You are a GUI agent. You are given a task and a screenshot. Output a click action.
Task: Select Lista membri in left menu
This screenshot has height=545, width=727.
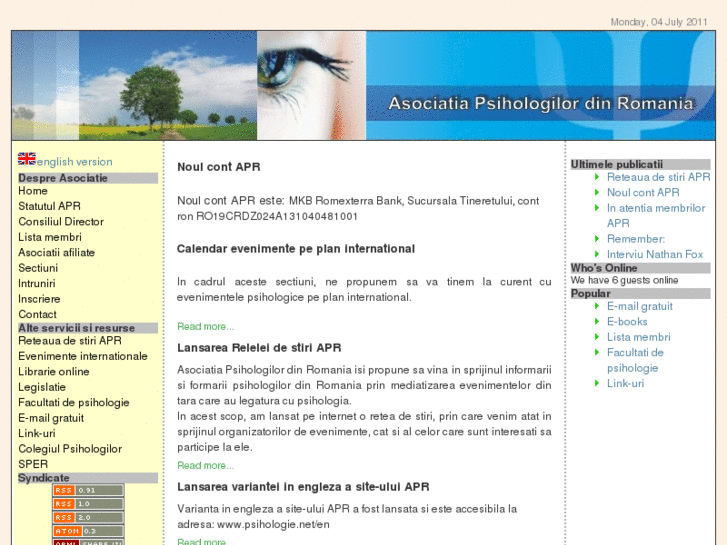50,237
